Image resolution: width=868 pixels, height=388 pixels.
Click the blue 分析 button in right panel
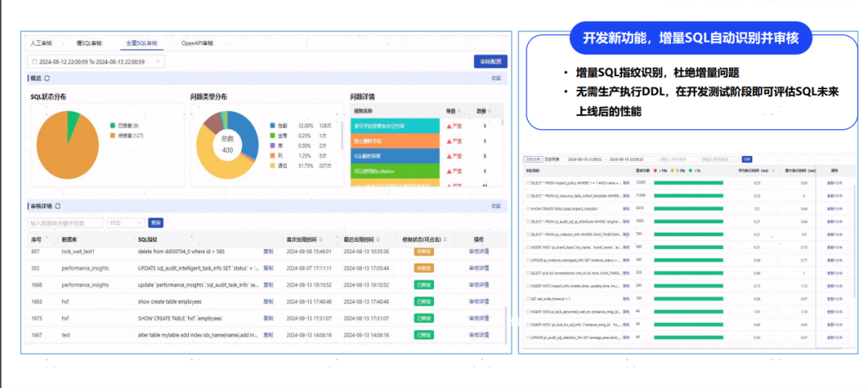point(746,159)
